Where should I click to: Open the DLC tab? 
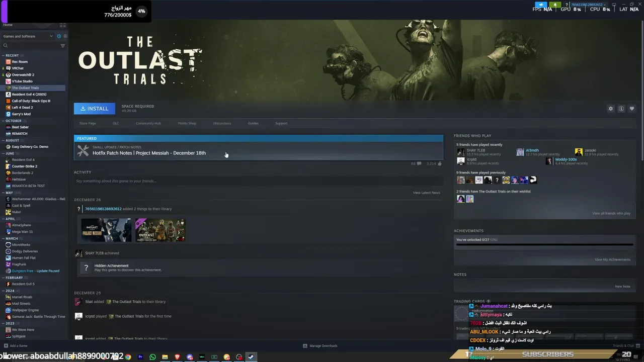point(116,123)
